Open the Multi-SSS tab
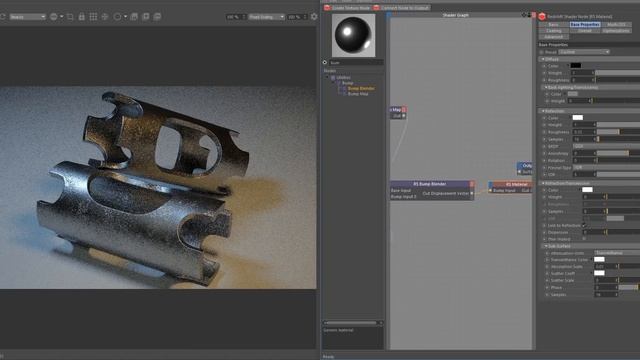The height and width of the screenshot is (360, 640). 616,24
